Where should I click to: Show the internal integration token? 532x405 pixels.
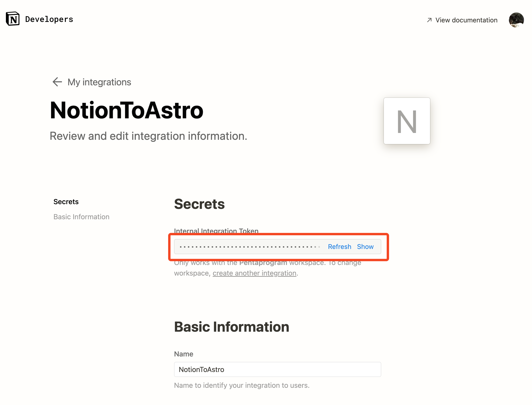click(x=365, y=247)
